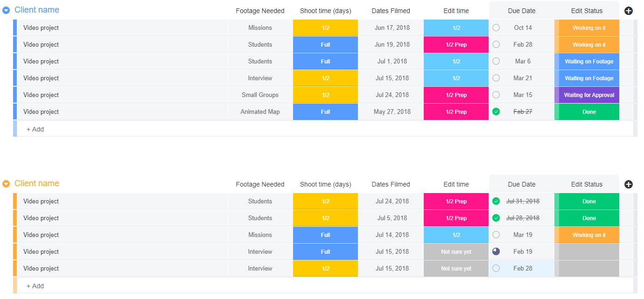Toggle the empty circle beside Oct 14 due date

pyautogui.click(x=496, y=28)
